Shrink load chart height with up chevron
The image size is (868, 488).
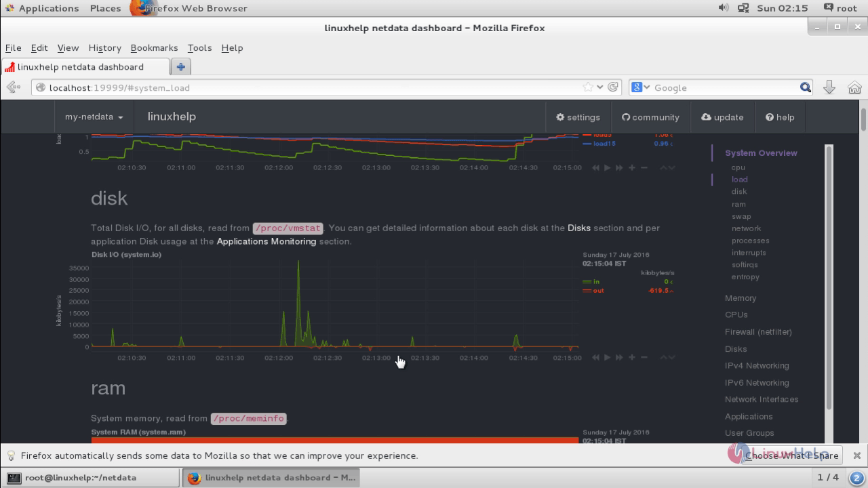click(664, 167)
